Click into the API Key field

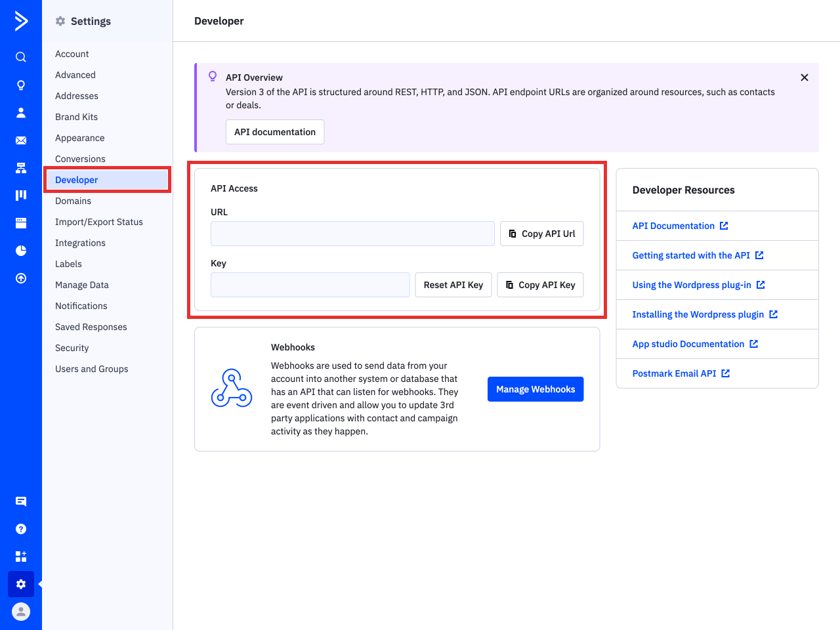pyautogui.click(x=310, y=285)
